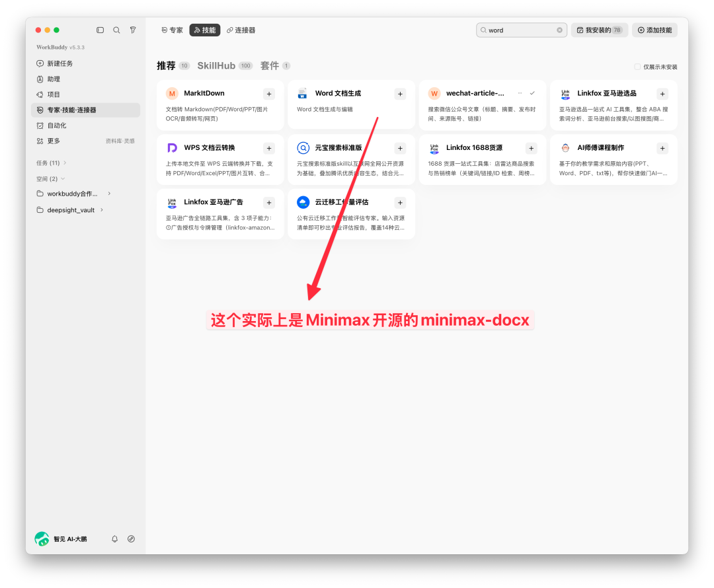Open the sidebar search magnifier icon

tap(116, 30)
